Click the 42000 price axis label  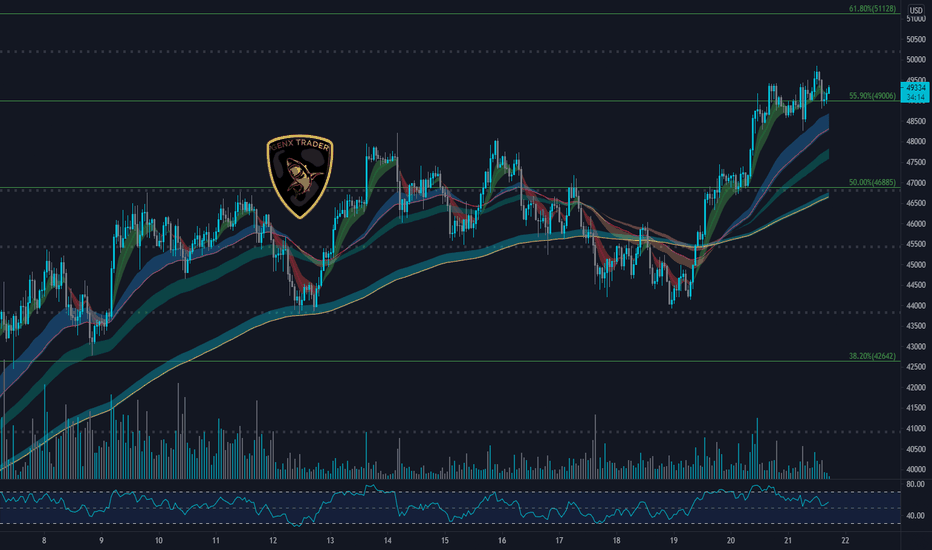(916, 388)
